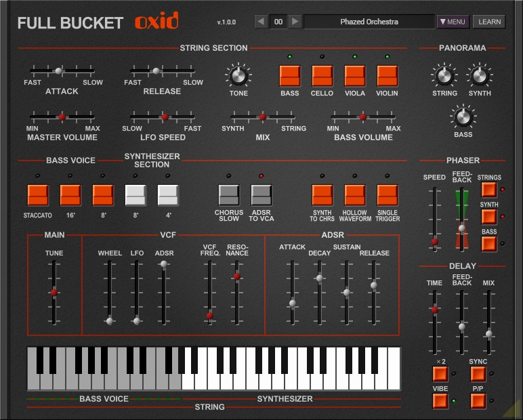
Task: Open the Phazed Orchestra preset selector
Action: (369, 22)
